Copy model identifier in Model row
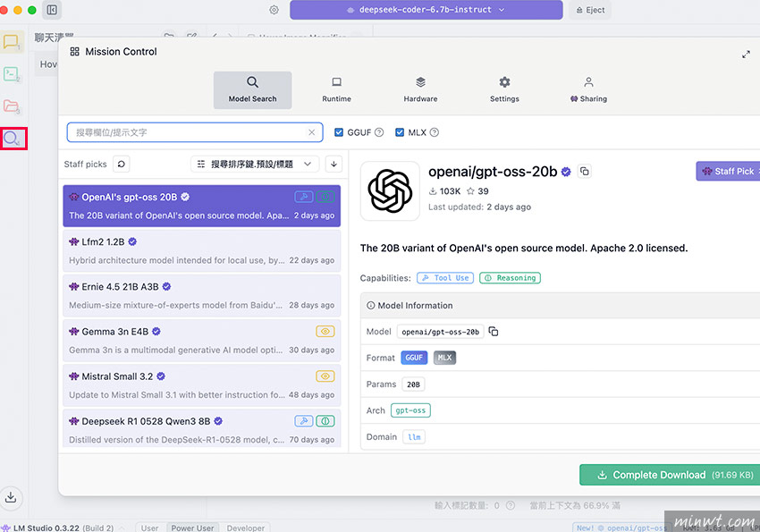The image size is (760, 532). [494, 332]
